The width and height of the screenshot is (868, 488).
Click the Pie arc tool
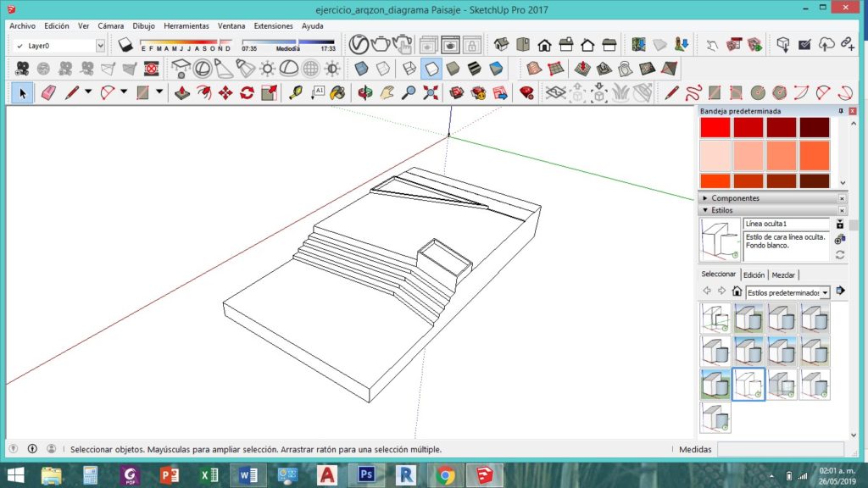pyautogui.click(x=845, y=93)
